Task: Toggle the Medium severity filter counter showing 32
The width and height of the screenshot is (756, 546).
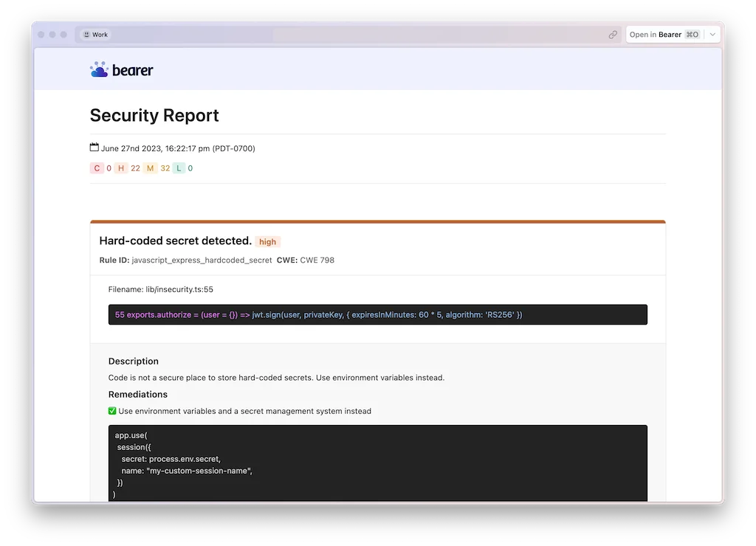Action: pyautogui.click(x=164, y=168)
